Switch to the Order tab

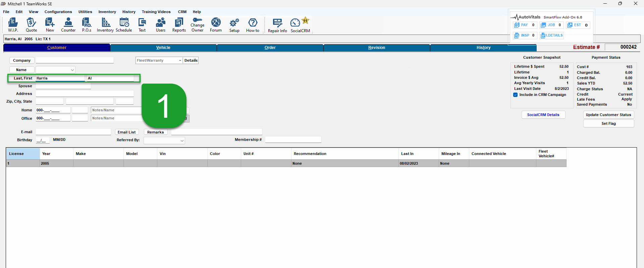pos(270,48)
